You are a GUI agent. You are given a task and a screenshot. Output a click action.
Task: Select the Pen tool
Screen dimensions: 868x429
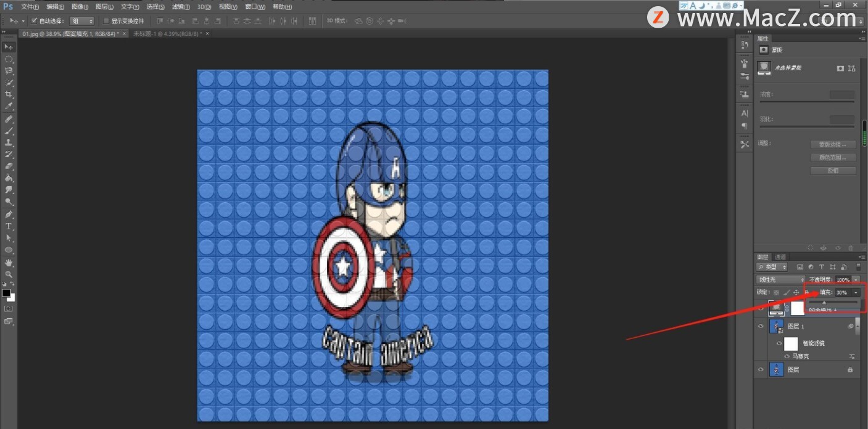pyautogui.click(x=9, y=214)
